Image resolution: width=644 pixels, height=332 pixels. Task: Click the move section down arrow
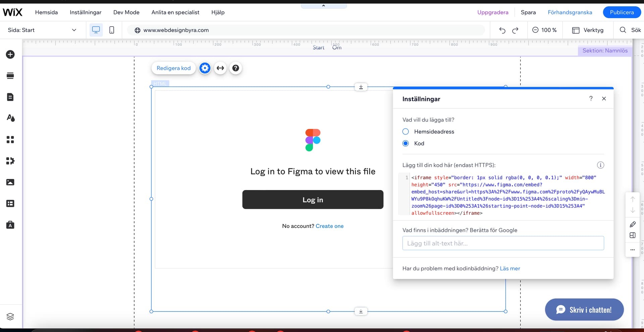point(633,210)
